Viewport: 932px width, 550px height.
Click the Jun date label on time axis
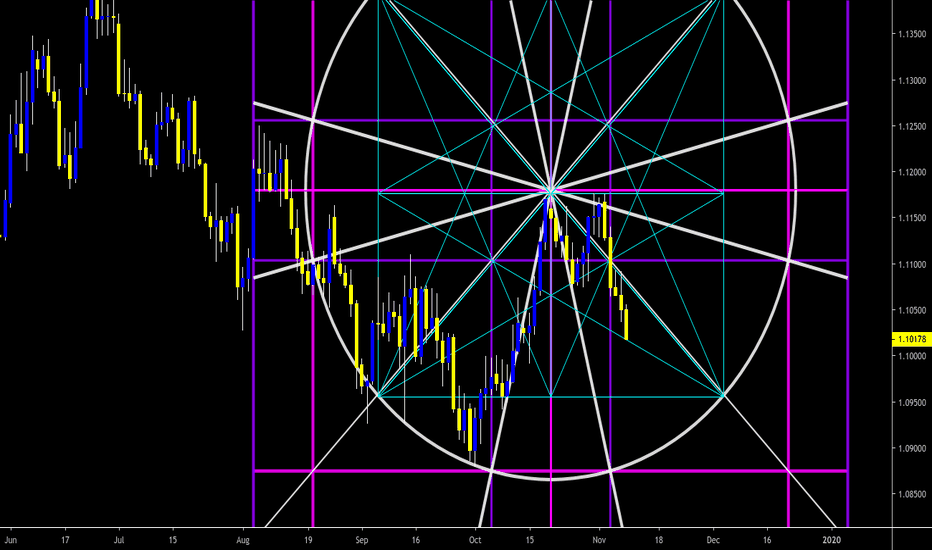click(11, 540)
